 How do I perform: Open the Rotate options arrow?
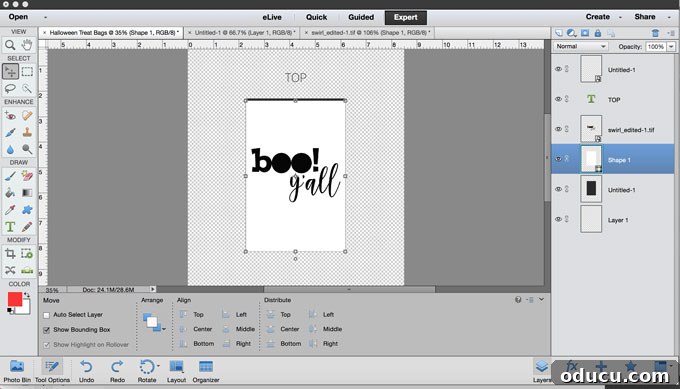[x=158, y=366]
